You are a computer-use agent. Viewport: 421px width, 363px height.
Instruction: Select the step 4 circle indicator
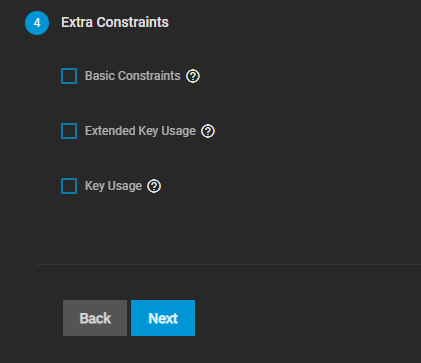(37, 23)
